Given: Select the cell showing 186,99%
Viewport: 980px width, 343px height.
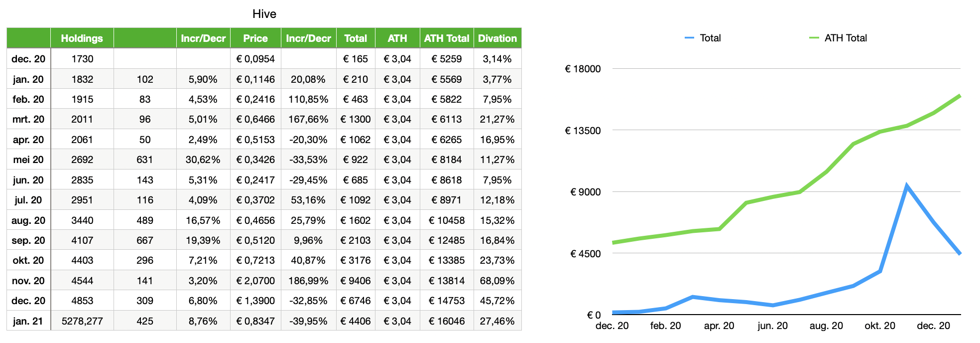Looking at the screenshot, I should (x=309, y=281).
